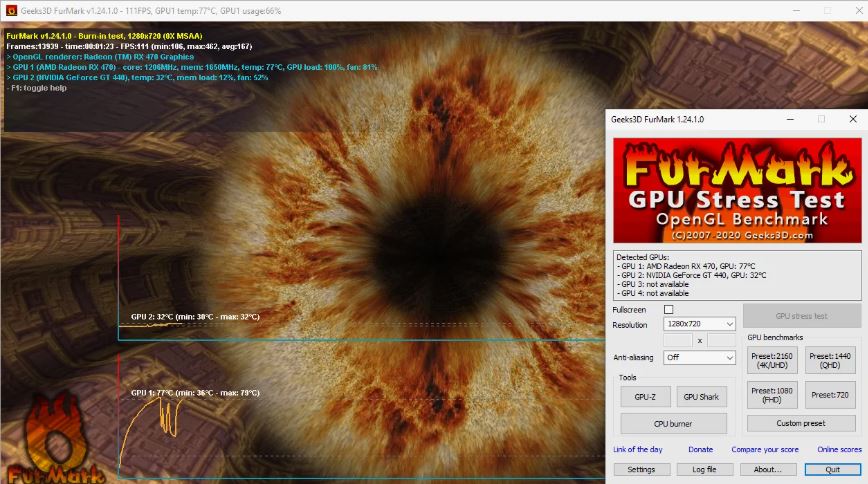Start the CPU burner
The image size is (868, 484).
tap(673, 423)
